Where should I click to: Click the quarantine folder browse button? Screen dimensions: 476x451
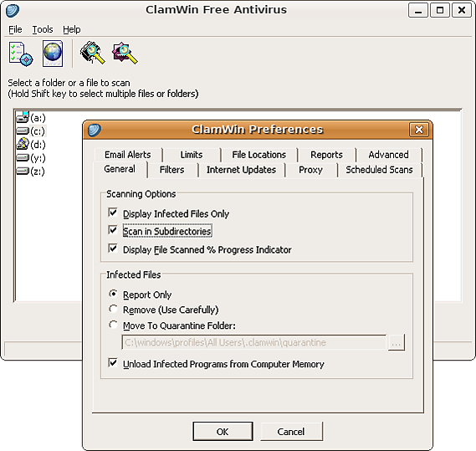(397, 342)
